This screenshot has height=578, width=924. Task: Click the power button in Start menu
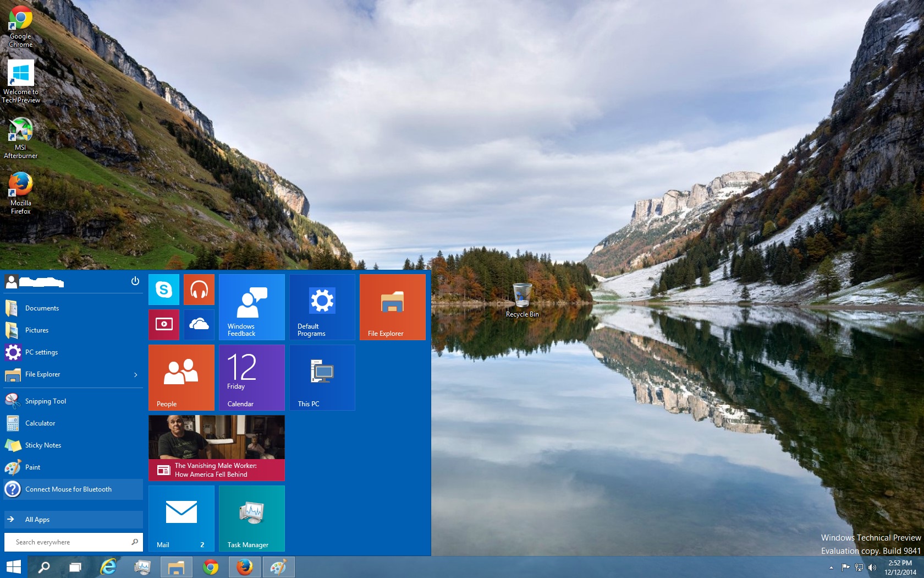(x=135, y=281)
